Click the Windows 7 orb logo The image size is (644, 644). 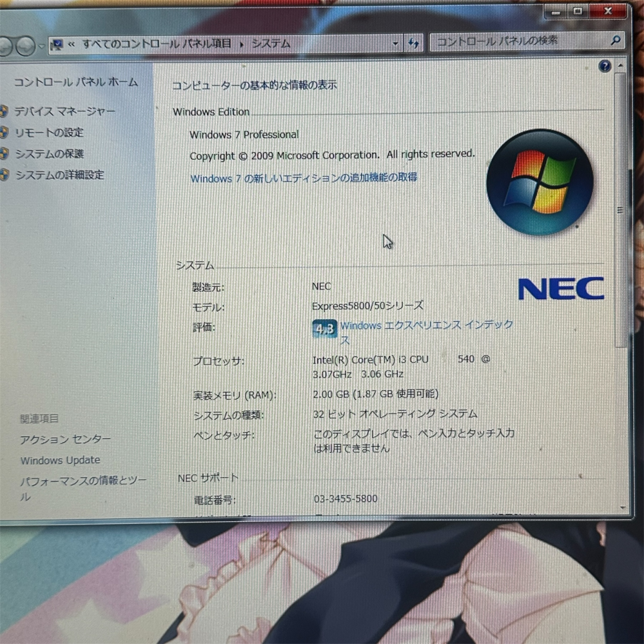click(540, 182)
